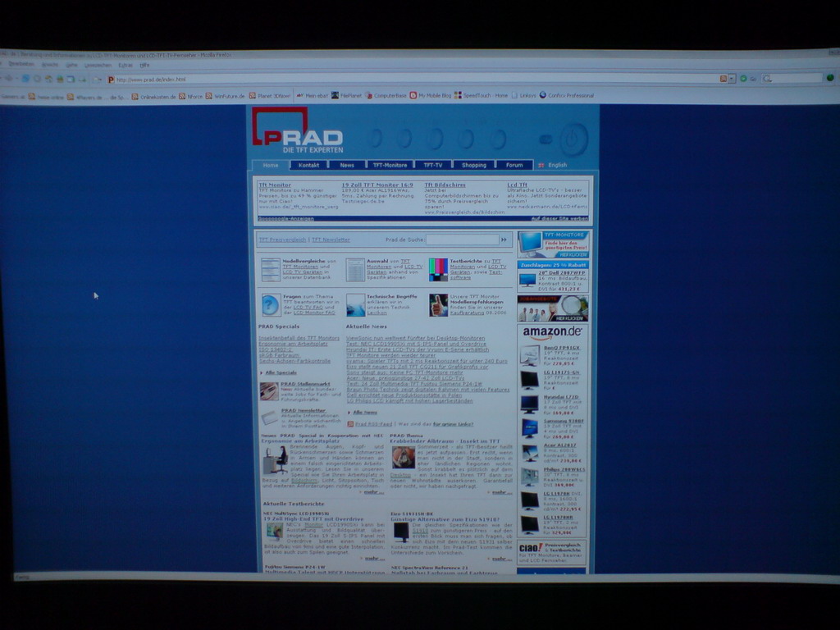Click the Go arrow beside the address bar

(x=743, y=79)
